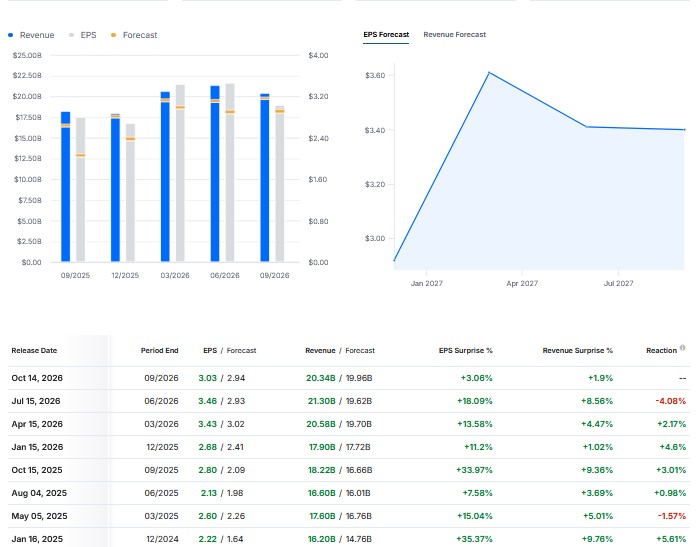Toggle the EPS legend series
This screenshot has height=547, width=700.
(83, 35)
